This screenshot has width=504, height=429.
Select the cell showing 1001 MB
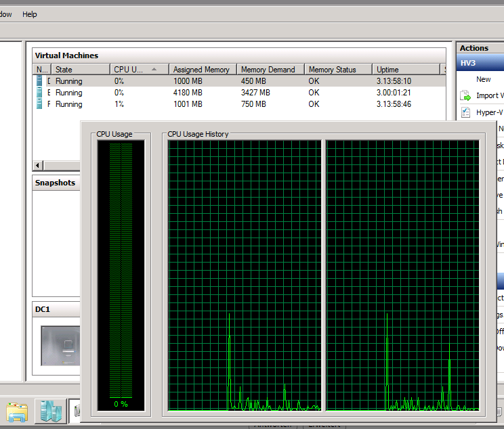188,104
